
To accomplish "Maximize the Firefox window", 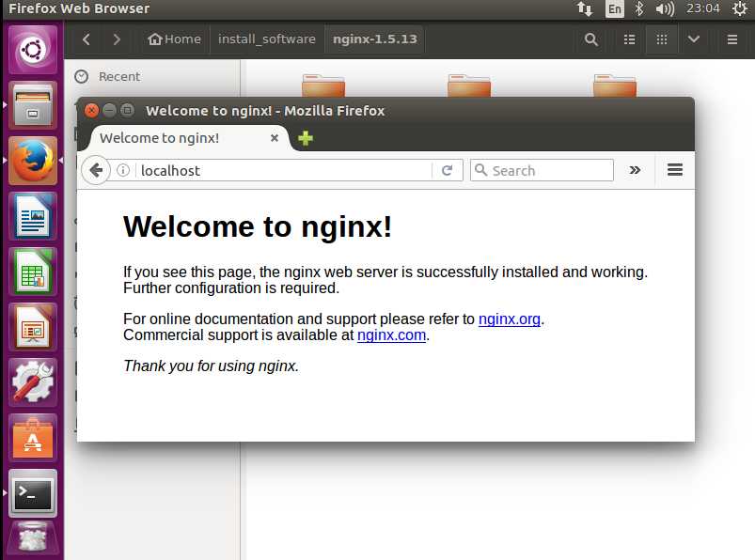I will pos(127,111).
